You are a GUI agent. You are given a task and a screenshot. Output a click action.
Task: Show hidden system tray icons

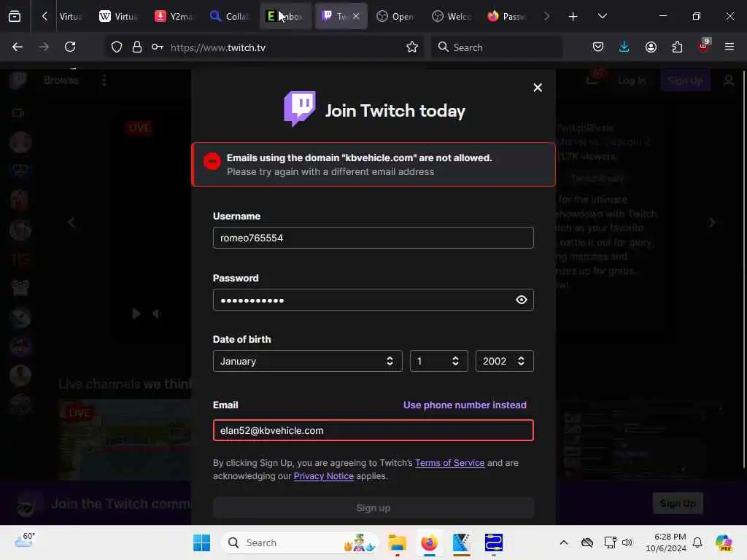(x=564, y=542)
